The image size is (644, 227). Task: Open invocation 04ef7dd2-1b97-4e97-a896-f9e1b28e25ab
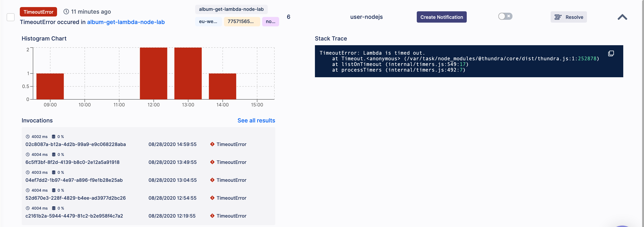74,180
